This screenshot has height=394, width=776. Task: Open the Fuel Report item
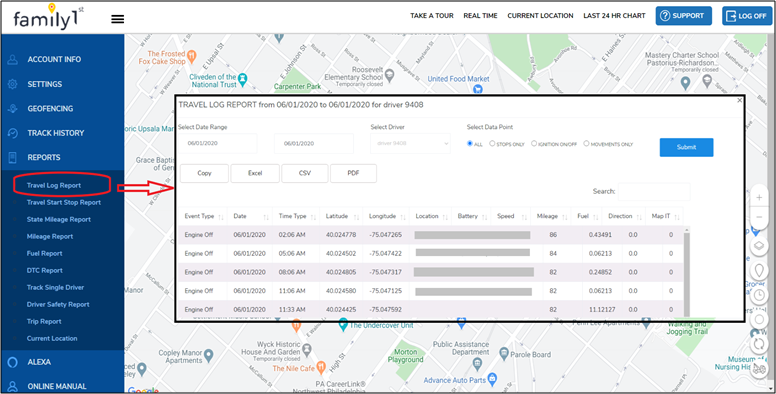tap(45, 253)
